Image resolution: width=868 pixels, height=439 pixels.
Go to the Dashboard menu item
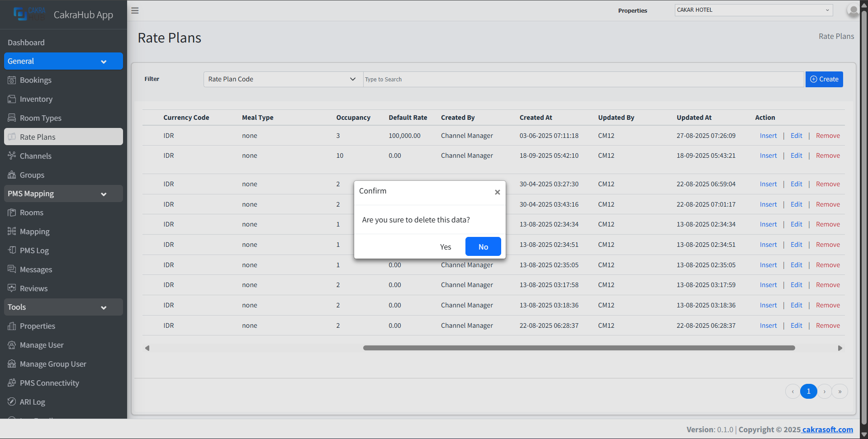point(26,42)
